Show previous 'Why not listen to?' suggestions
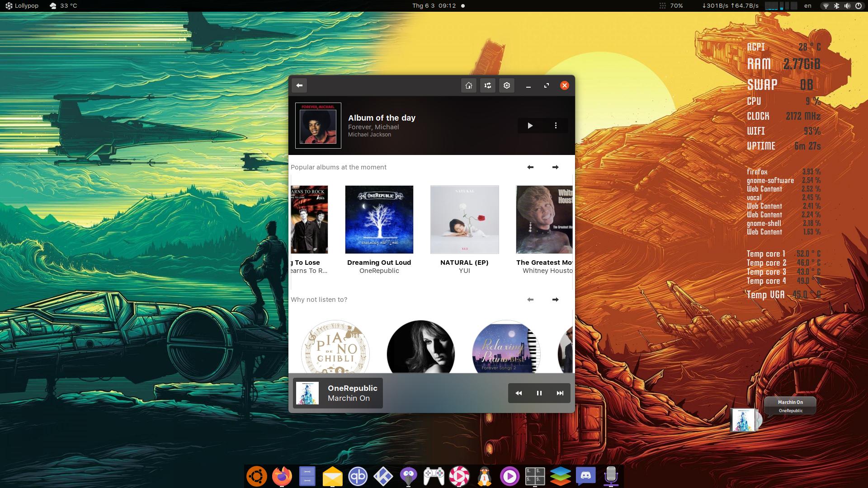 coord(530,300)
